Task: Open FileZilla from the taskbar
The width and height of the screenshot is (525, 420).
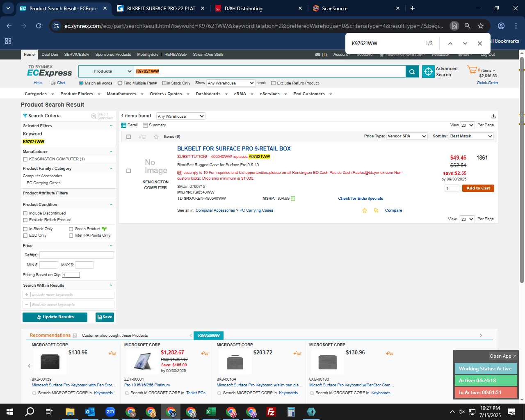Action: [271, 412]
